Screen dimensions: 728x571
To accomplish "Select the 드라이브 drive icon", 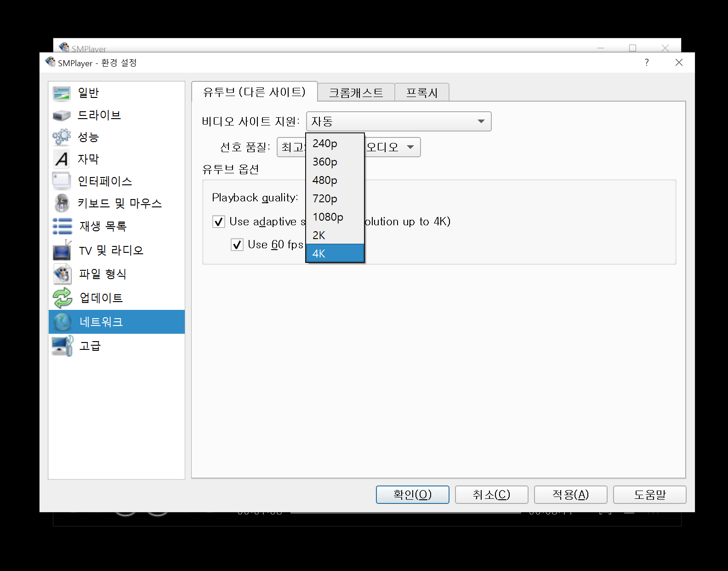I will (62, 115).
